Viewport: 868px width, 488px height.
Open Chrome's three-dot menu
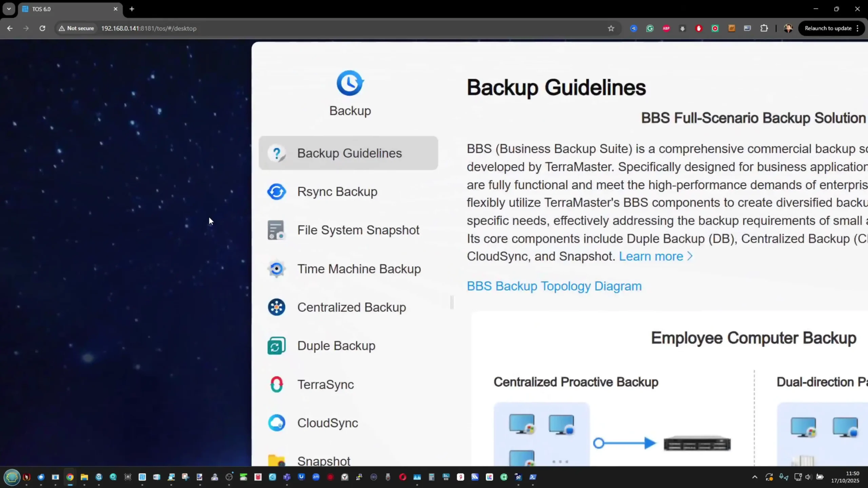858,28
